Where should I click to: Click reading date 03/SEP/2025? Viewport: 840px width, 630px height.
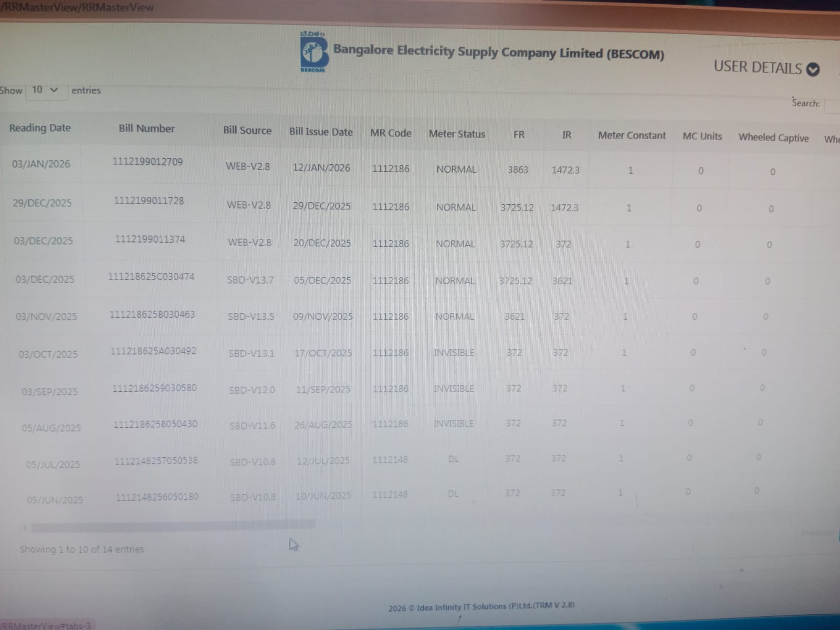tap(49, 392)
